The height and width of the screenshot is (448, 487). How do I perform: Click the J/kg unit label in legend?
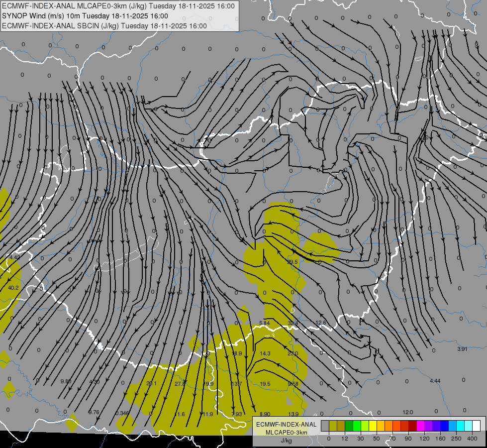pos(287,441)
